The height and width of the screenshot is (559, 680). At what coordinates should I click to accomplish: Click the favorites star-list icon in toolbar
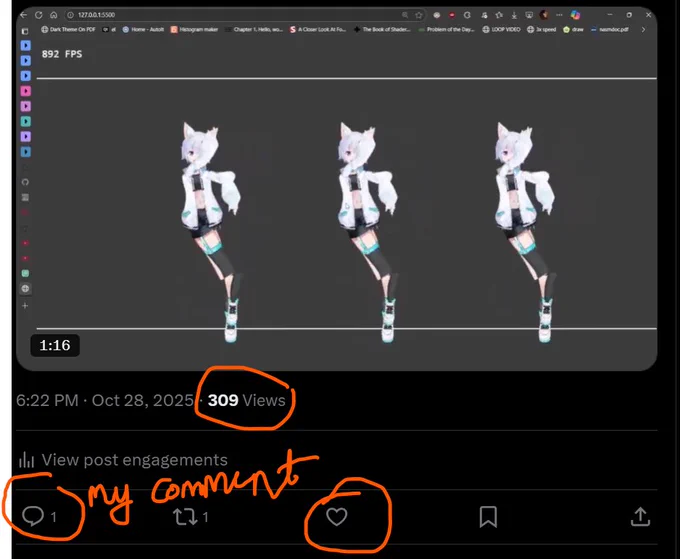pos(499,15)
